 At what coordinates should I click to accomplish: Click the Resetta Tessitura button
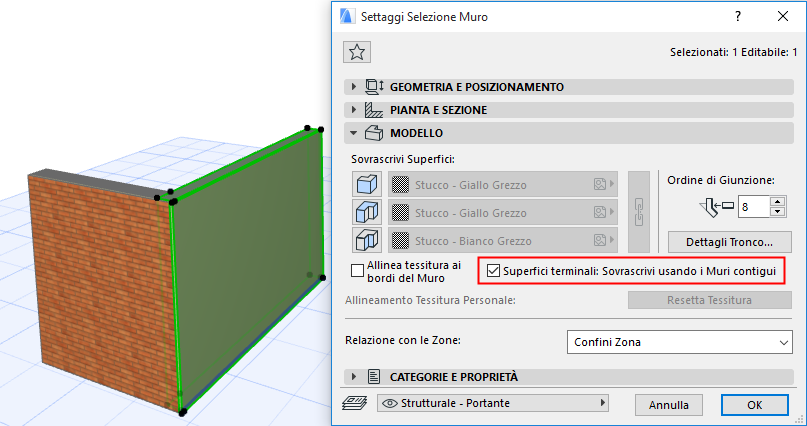point(709,300)
